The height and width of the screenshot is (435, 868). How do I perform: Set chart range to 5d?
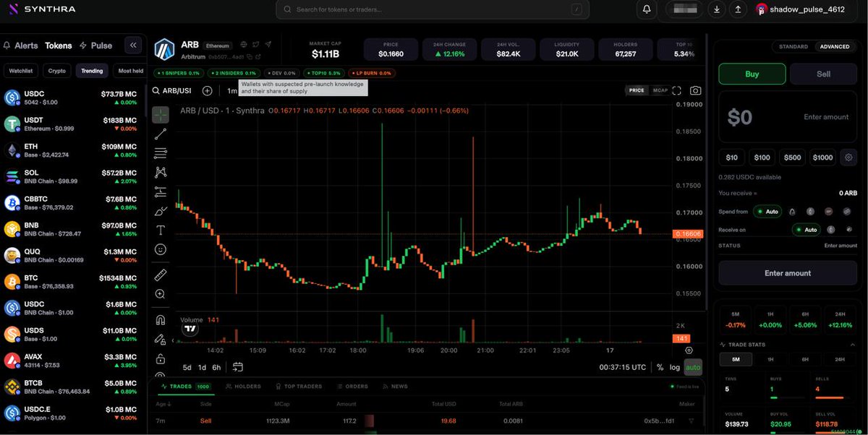187,367
